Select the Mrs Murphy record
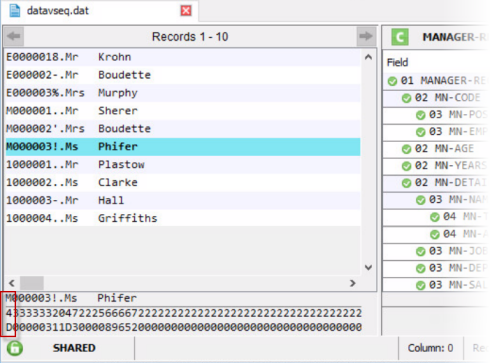Viewport: 490px width, 363px height. click(183, 93)
